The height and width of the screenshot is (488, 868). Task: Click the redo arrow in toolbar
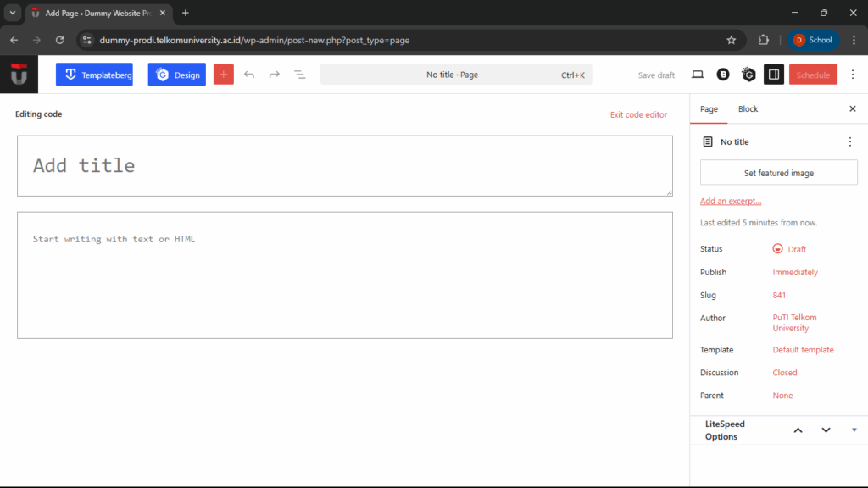coord(275,75)
